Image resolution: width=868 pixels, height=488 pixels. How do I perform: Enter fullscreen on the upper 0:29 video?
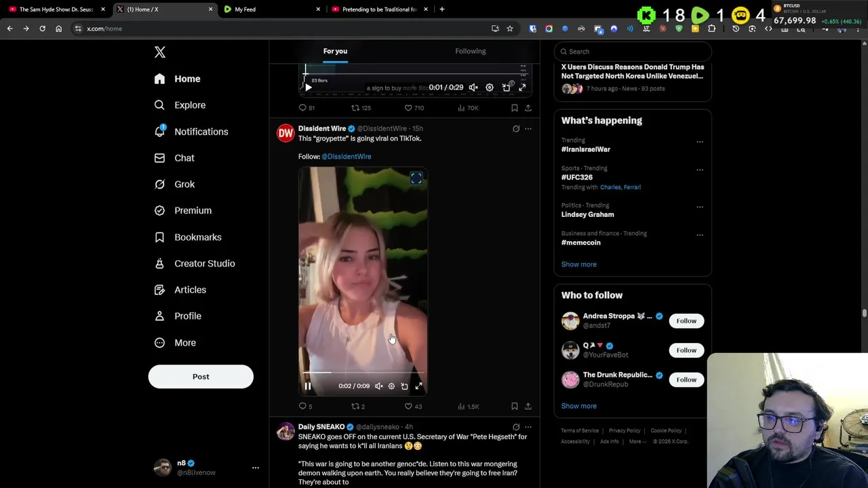(522, 87)
